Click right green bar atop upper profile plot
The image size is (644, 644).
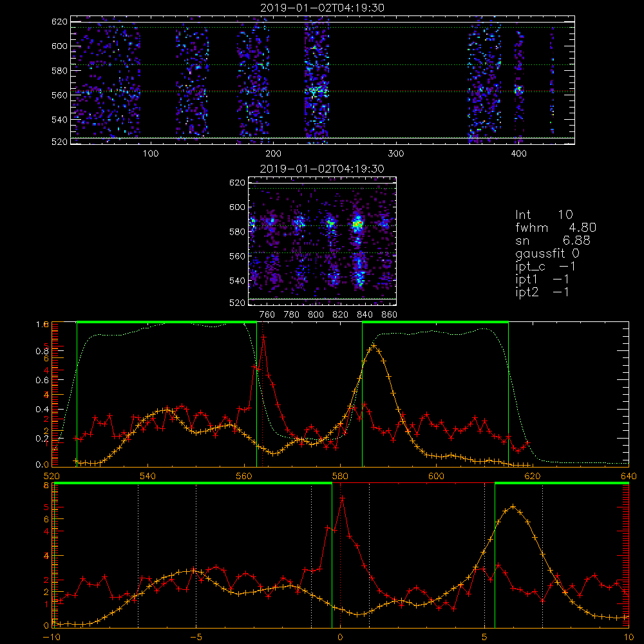(x=435, y=322)
